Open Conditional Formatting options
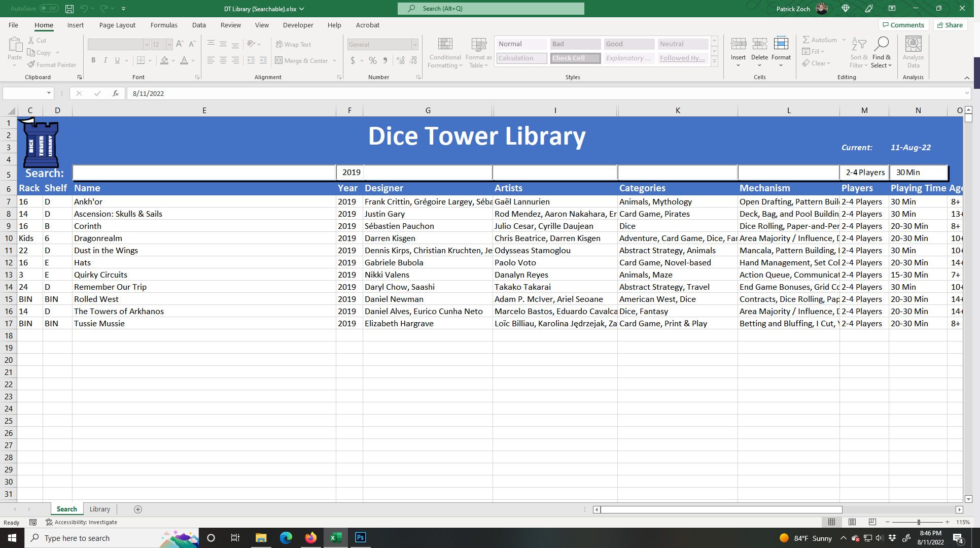 click(x=444, y=52)
